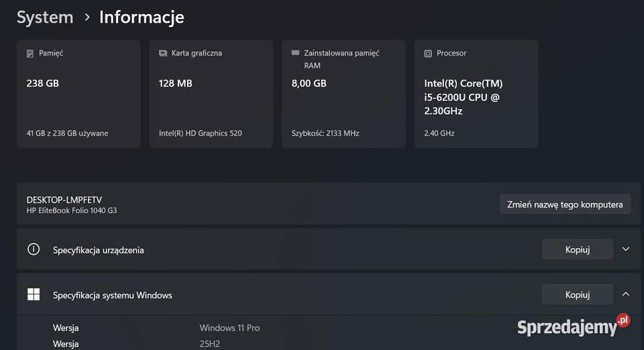Click Zmień nazwę tego komputera button
644x350 pixels.
565,204
